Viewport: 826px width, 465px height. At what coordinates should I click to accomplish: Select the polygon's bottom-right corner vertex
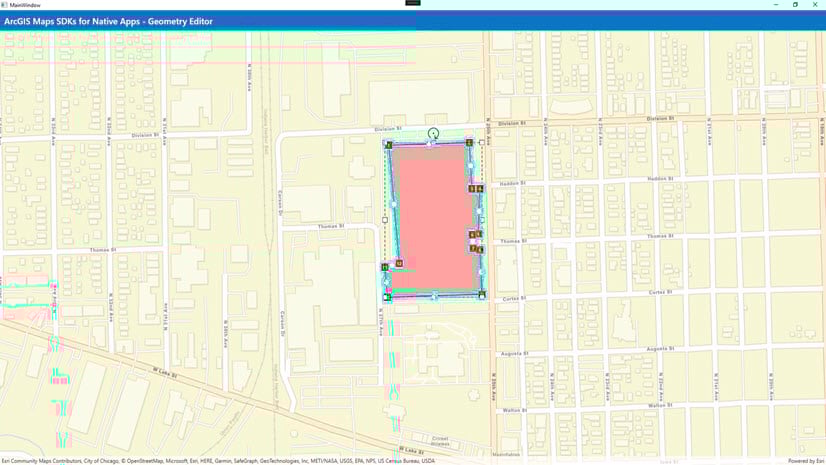click(481, 295)
